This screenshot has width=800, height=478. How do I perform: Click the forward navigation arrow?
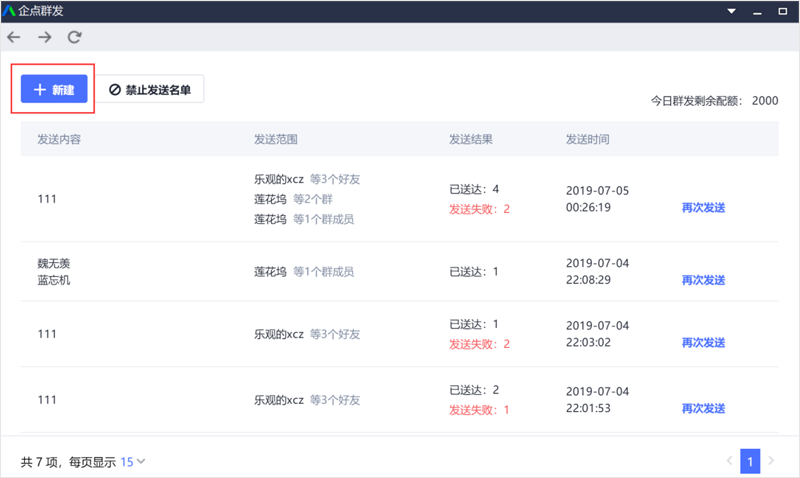[44, 37]
